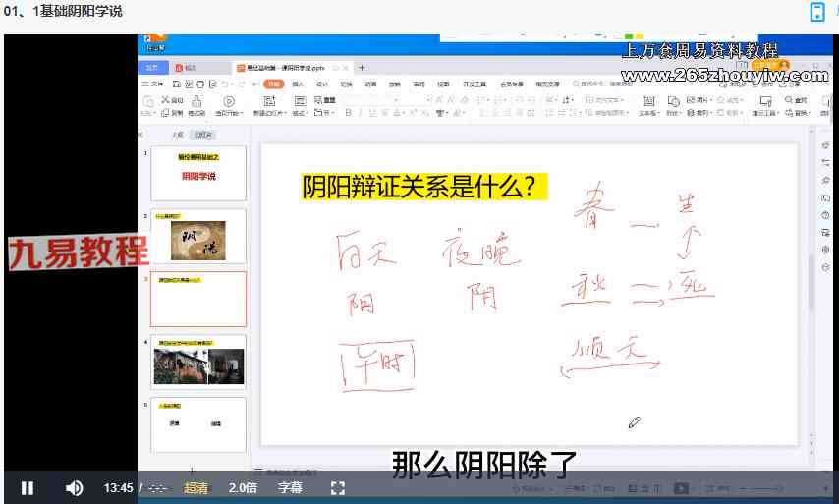Select slide 1 thumbnail 阴阳学说
Screen dimensions: 839x504
coord(197,175)
